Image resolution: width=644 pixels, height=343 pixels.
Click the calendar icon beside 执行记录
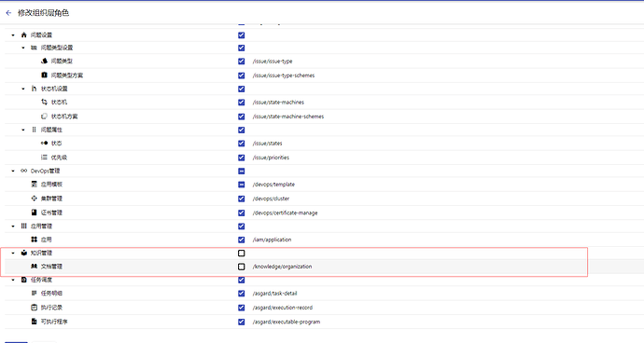pyautogui.click(x=35, y=308)
